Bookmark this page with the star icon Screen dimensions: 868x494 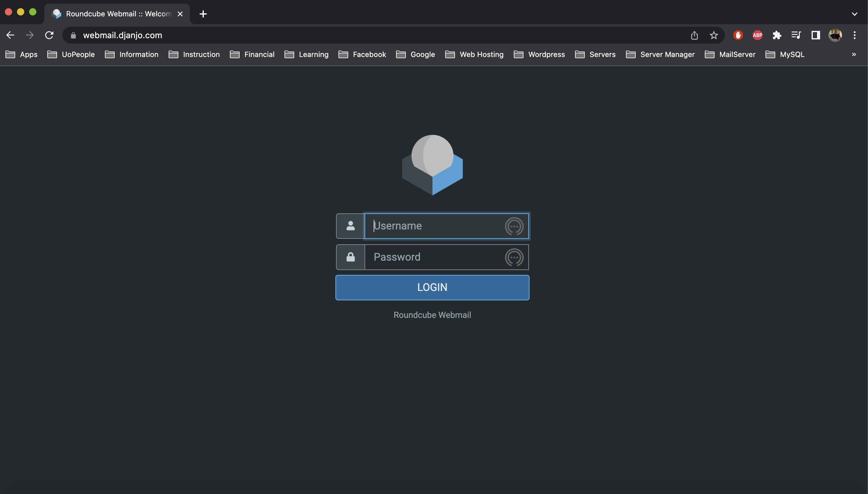click(x=714, y=35)
